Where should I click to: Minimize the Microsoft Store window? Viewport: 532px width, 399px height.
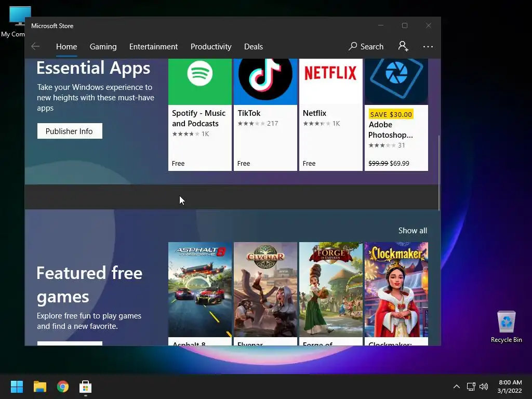pos(381,25)
